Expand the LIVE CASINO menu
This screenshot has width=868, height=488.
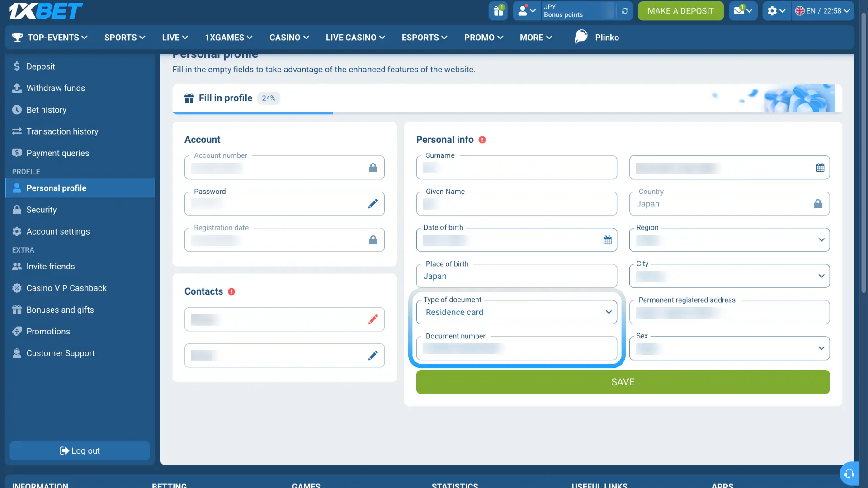pyautogui.click(x=355, y=38)
